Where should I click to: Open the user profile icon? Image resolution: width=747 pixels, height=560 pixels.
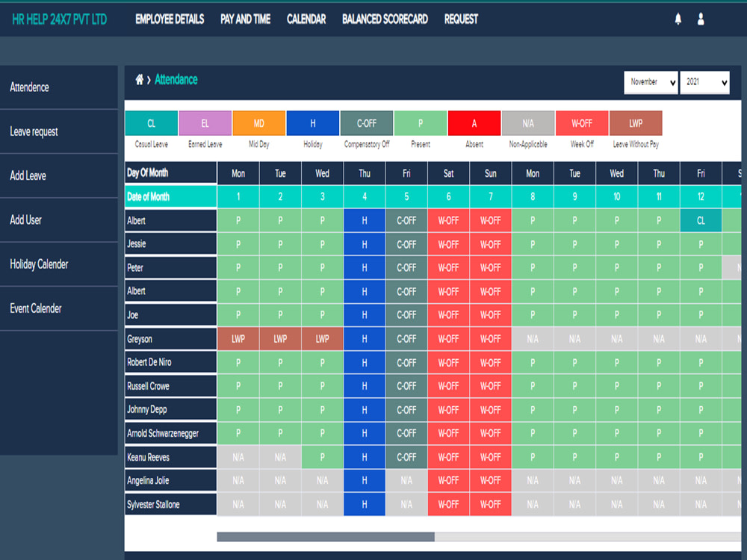(701, 19)
